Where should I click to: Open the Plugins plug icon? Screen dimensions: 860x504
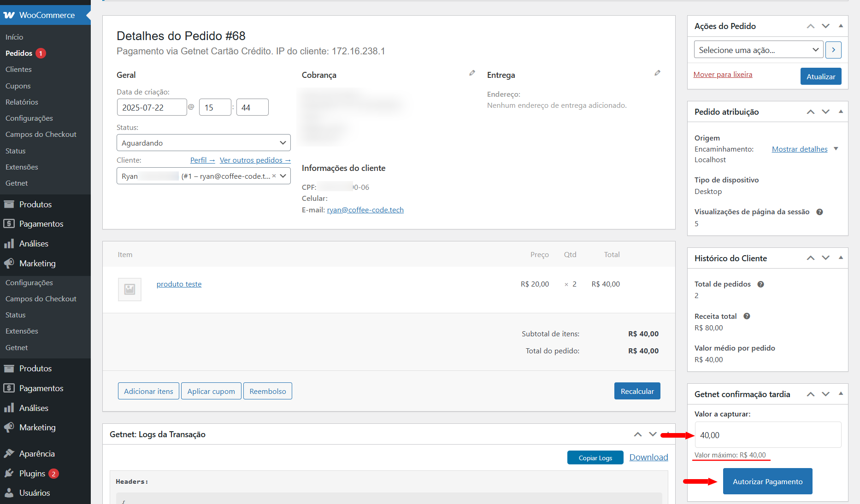pos(9,474)
